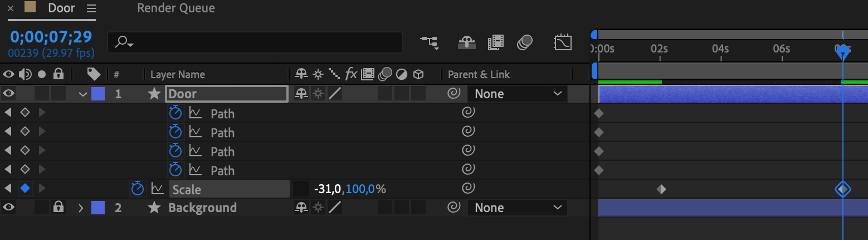This screenshot has height=240, width=868.
Task: Unlock the Background layer
Action: [58, 208]
